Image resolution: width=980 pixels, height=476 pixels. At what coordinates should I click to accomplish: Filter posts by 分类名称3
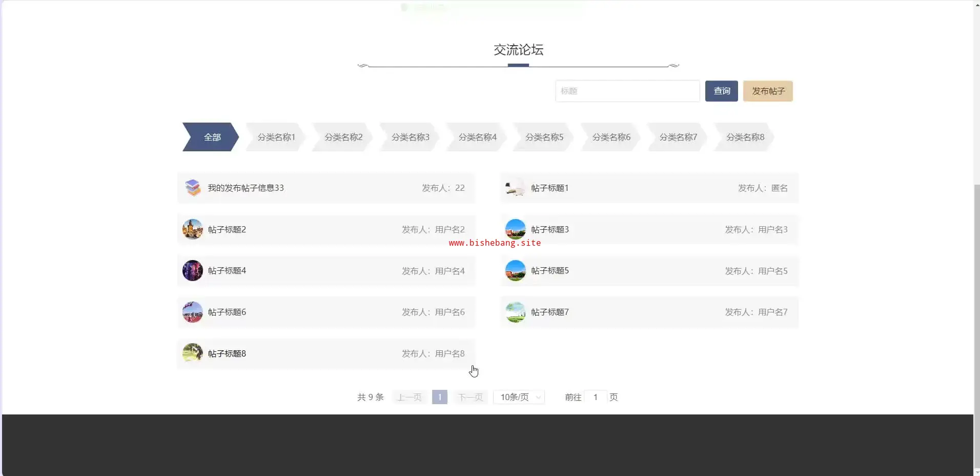tap(411, 137)
